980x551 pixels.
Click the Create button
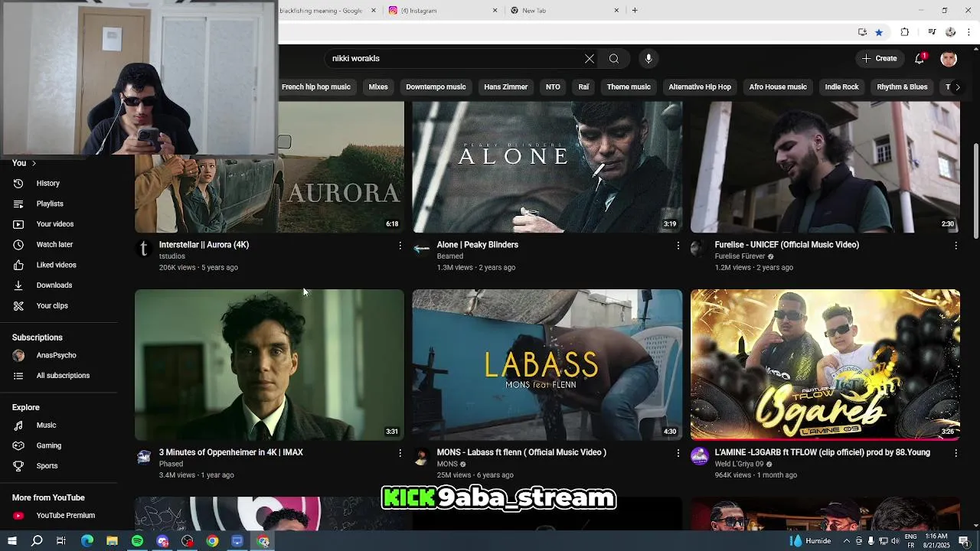point(879,59)
